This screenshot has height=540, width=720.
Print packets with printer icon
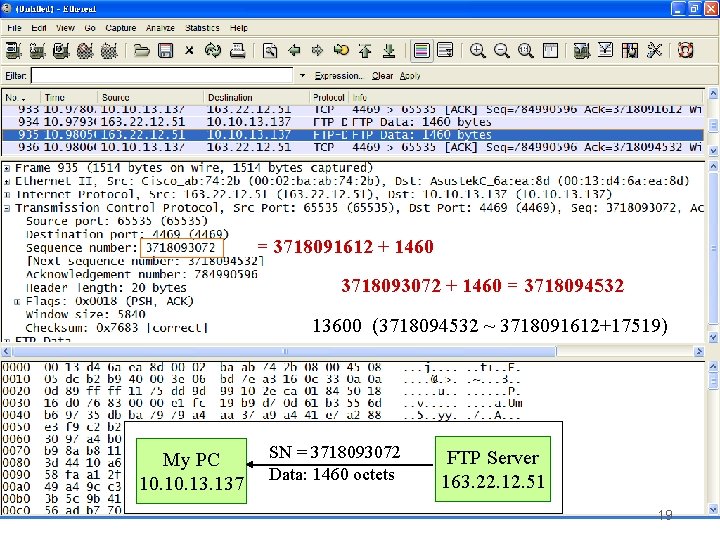237,50
